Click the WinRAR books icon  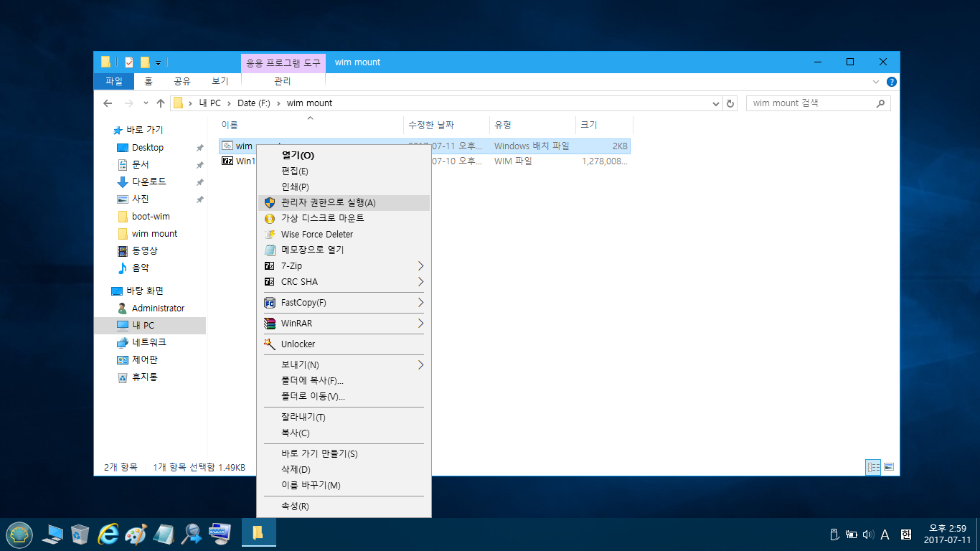click(x=270, y=323)
